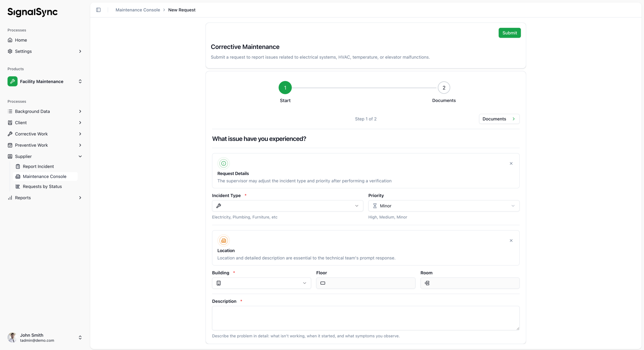Click the Facility Maintenance wrench icon

[x=12, y=81]
